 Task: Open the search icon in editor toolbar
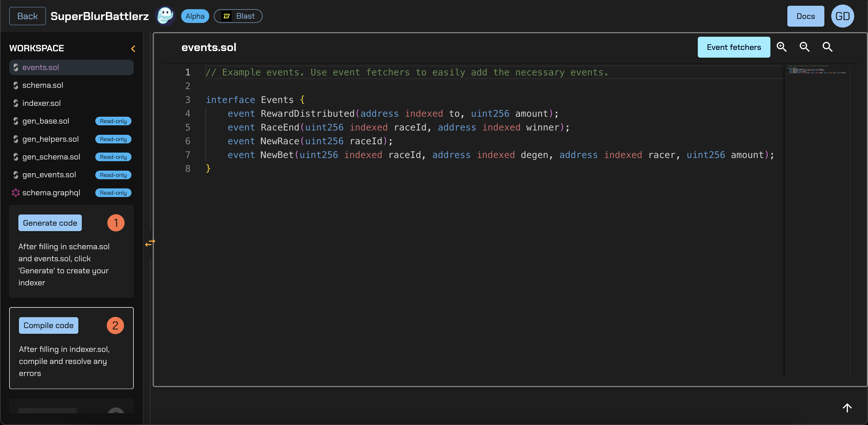pos(827,47)
